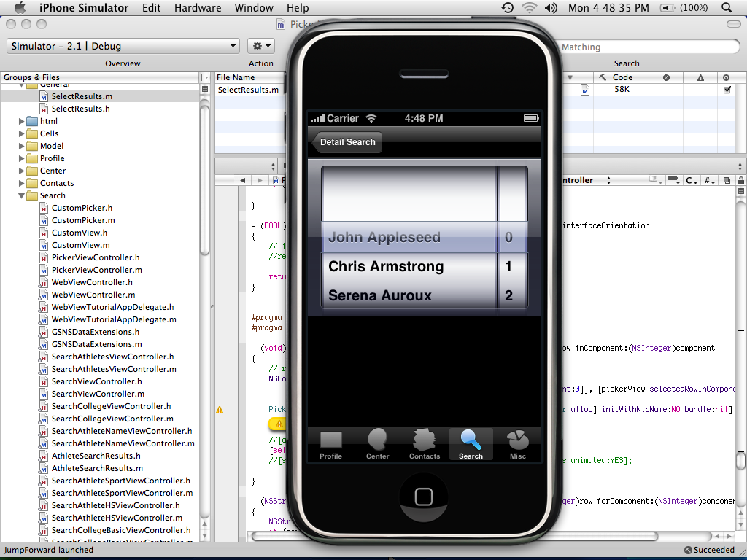
Task: Click the warning icon in editor gutter
Action: [x=220, y=410]
